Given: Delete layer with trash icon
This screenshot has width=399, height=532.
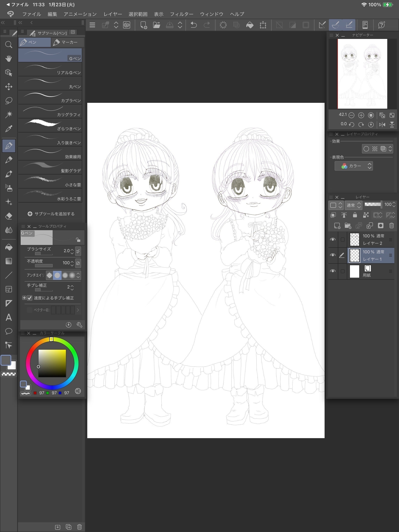Looking at the screenshot, I should pos(391,226).
